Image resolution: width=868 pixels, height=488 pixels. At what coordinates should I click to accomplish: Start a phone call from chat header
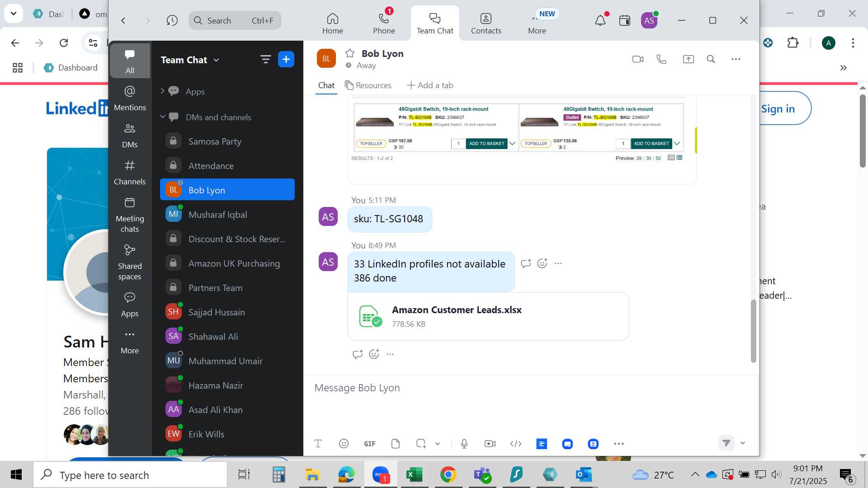[661, 59]
